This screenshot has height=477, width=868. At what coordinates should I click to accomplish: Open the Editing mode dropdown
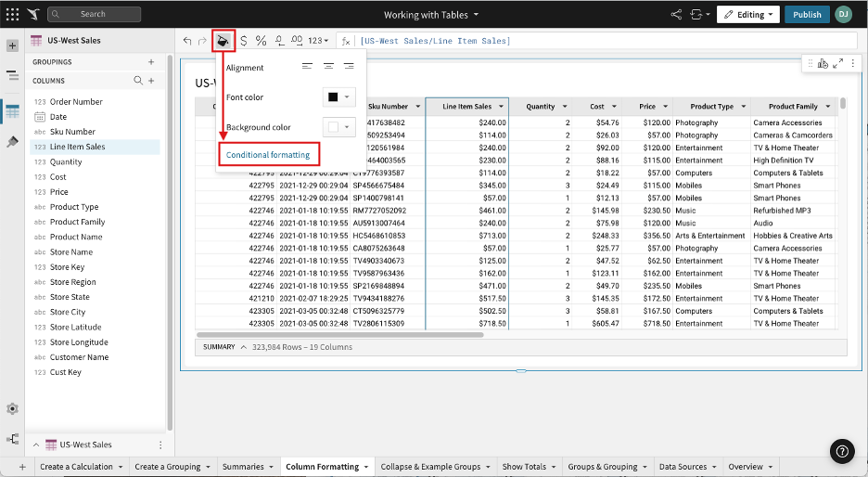tap(748, 15)
